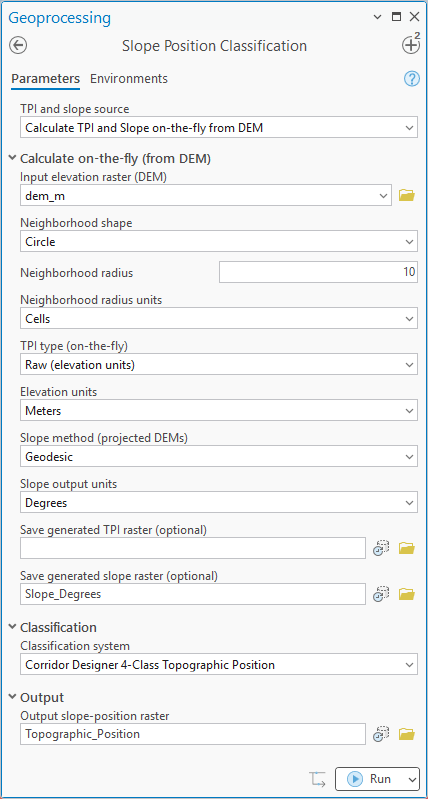Click the Input elevation raster (DEM) label
Viewport: 428px width, 799px height.
[x=94, y=177]
